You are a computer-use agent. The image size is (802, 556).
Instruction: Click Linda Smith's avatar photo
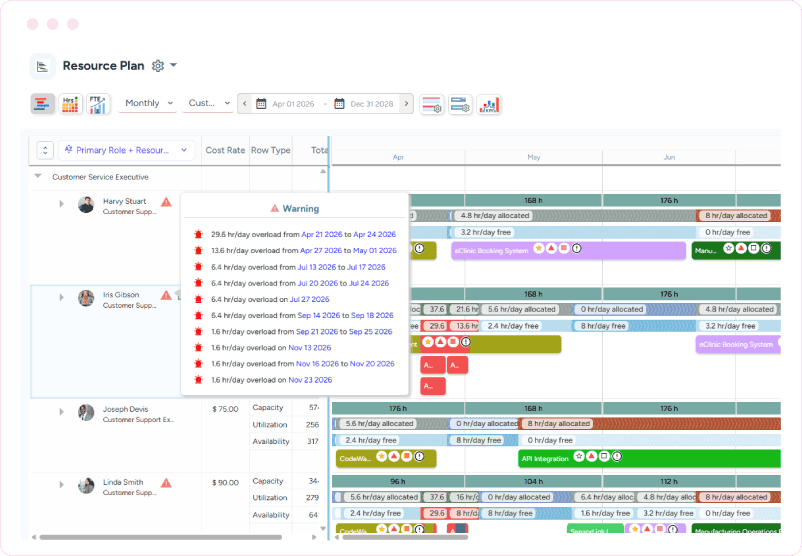[x=86, y=486]
